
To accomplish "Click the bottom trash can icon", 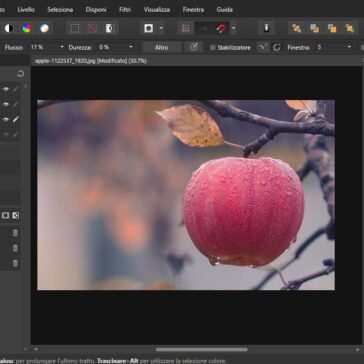I will click(x=15, y=263).
